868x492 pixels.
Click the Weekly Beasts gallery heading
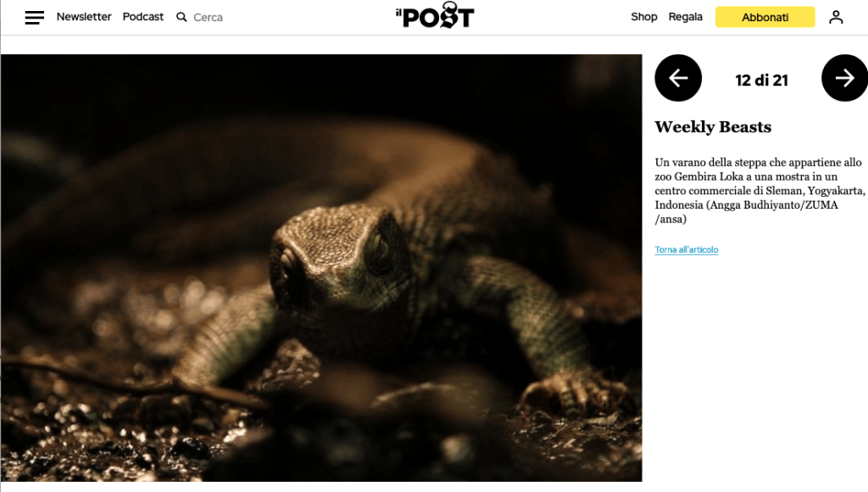(713, 127)
